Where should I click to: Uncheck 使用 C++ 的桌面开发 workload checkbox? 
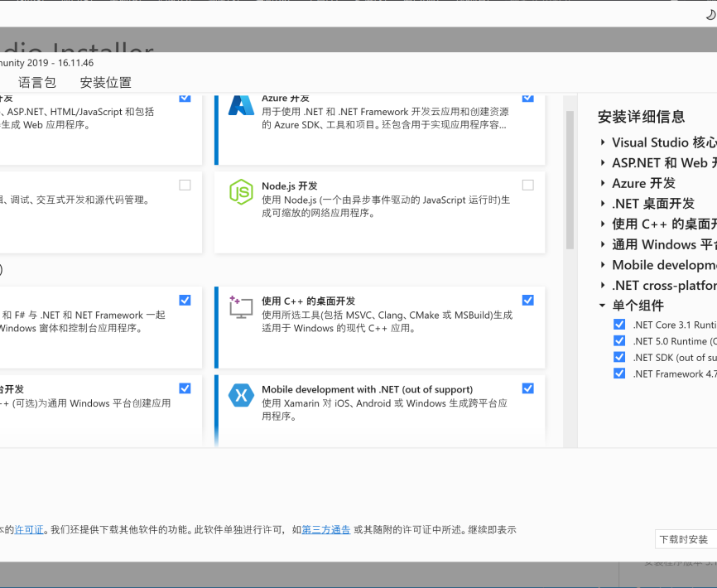[527, 301]
